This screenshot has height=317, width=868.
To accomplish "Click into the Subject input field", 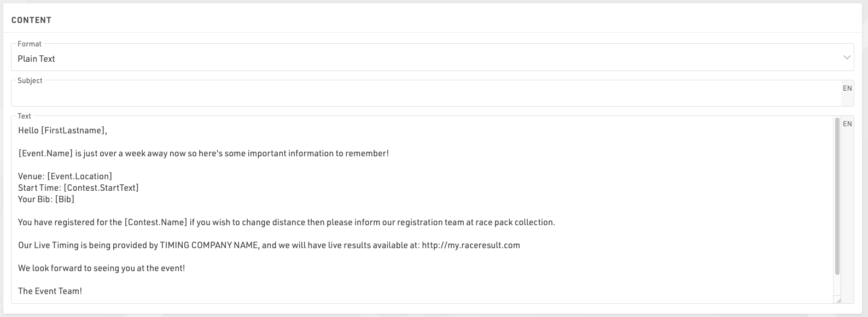I will pos(426,95).
